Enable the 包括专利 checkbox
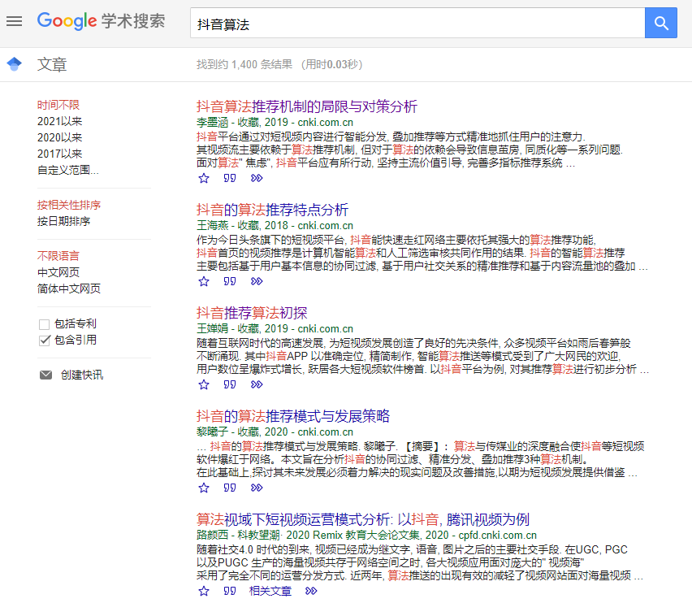 pyautogui.click(x=44, y=324)
